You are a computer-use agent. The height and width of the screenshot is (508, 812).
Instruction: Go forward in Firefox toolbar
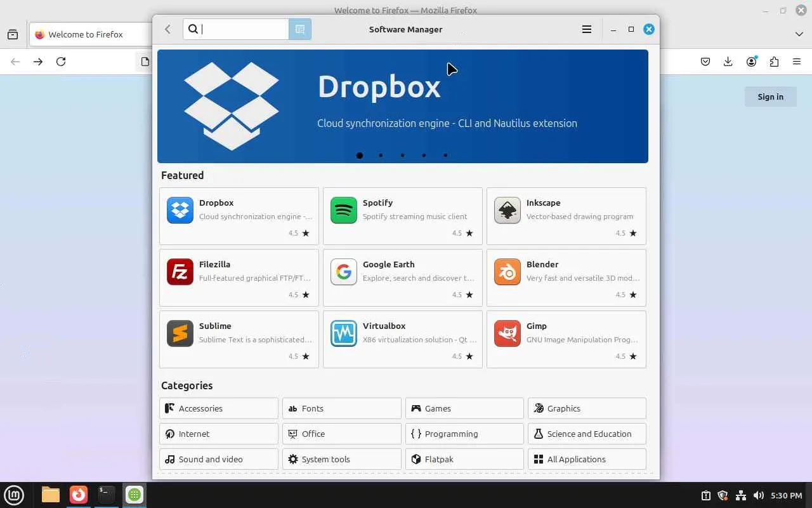(38, 62)
